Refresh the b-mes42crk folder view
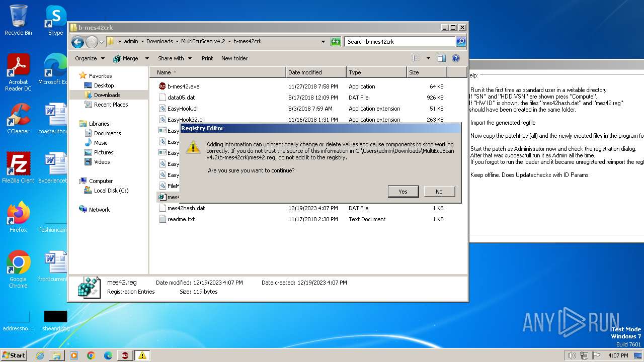644x362 pixels. (x=336, y=42)
